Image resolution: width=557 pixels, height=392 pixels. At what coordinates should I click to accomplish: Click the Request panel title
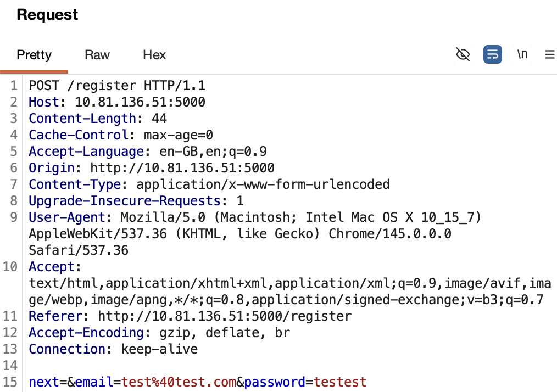[47, 15]
